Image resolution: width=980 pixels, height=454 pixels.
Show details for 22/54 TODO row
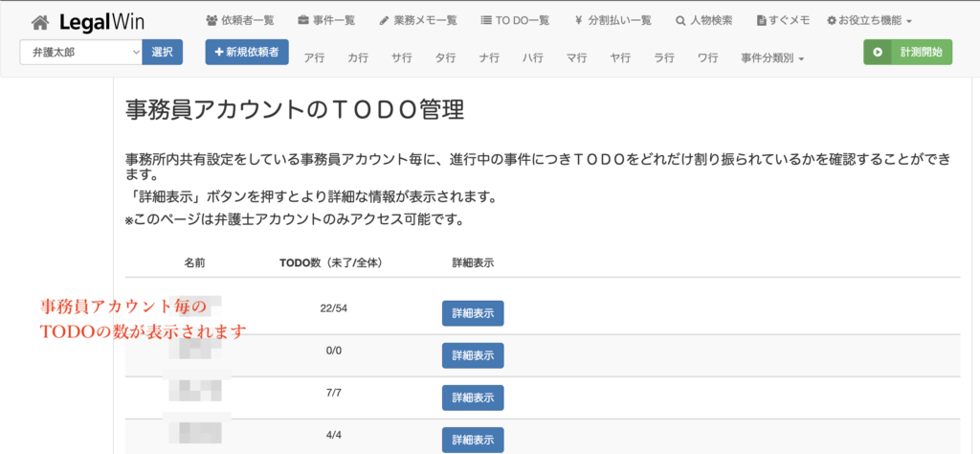[472, 314]
